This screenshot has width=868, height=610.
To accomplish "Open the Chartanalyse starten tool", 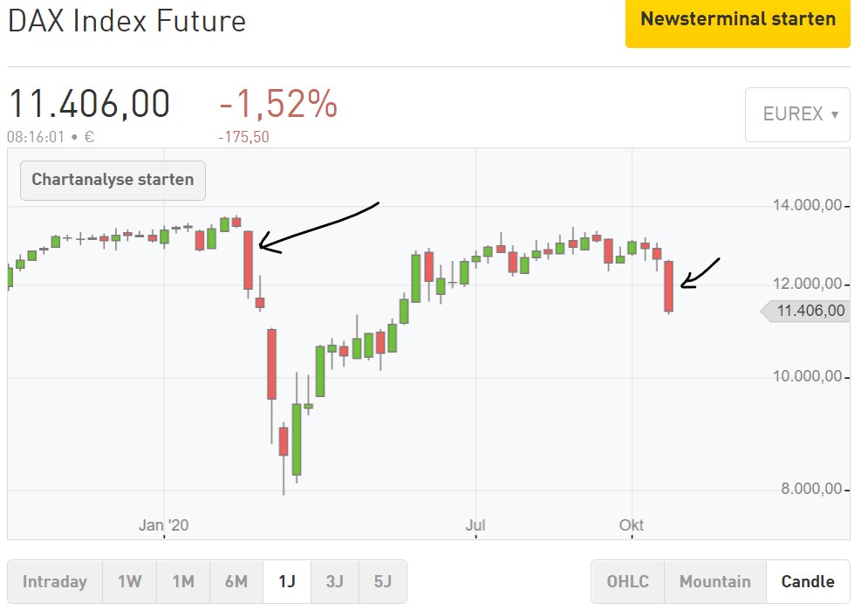I will pyautogui.click(x=112, y=180).
